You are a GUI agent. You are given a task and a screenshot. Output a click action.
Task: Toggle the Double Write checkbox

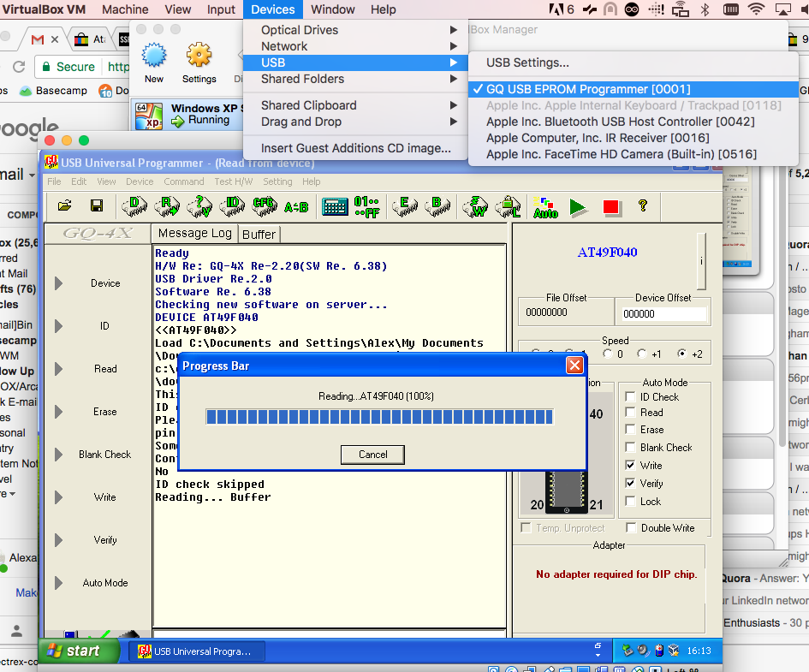[x=631, y=528]
